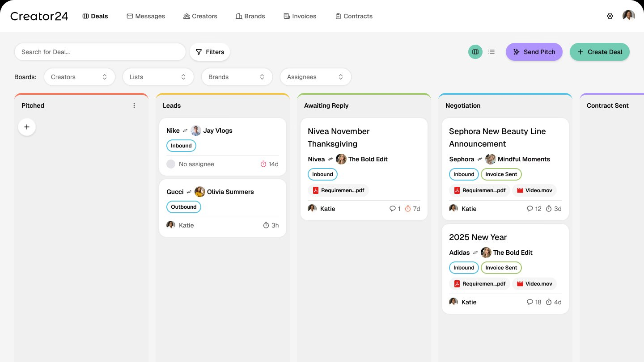This screenshot has width=644, height=362.
Task: Click the Awaiting Reply column header
Action: [x=326, y=105]
